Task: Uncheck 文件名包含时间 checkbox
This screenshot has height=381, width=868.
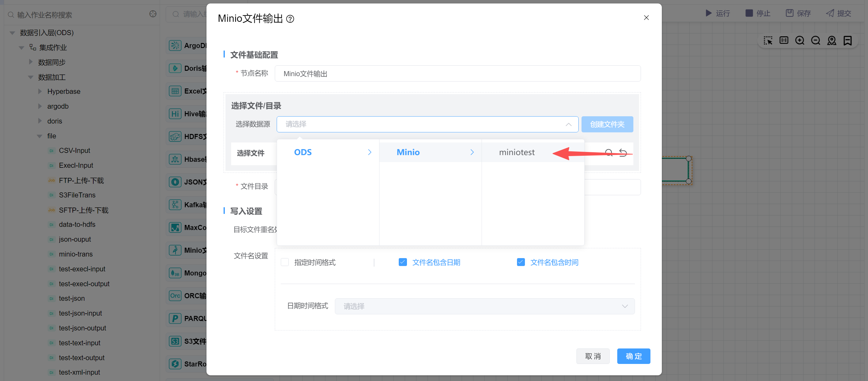Action: (x=520, y=262)
